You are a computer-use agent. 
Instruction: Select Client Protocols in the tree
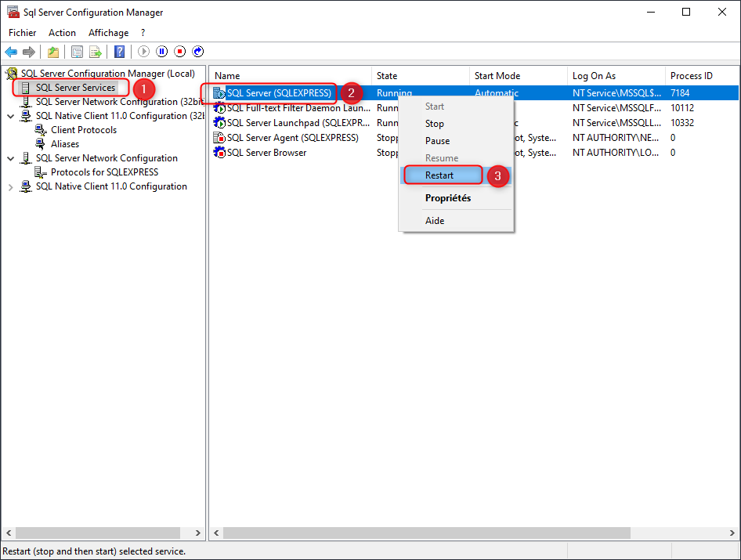pyautogui.click(x=83, y=130)
